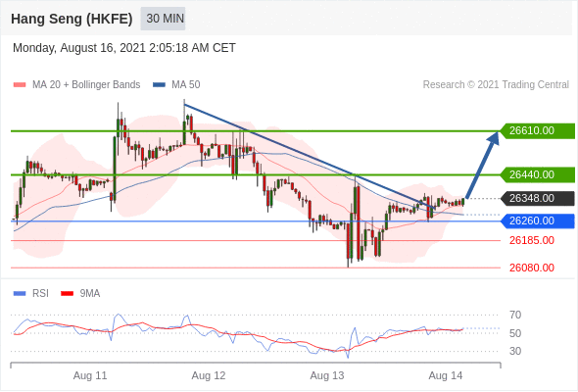Click the 26610.00 green resistance label

pos(537,131)
